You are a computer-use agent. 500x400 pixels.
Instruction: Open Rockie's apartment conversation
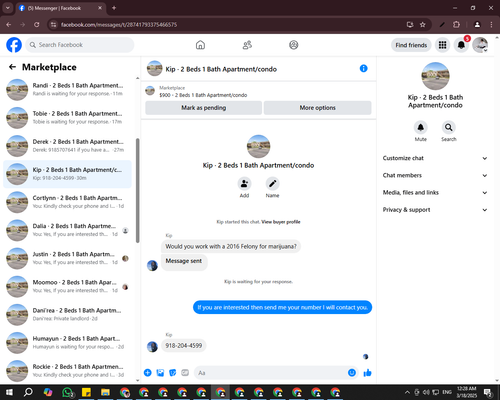point(67,371)
